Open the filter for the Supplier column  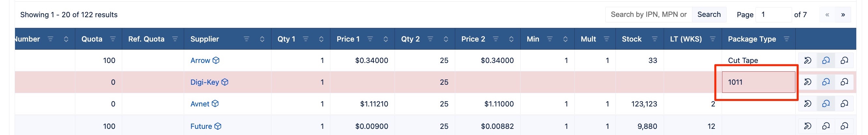246,39
